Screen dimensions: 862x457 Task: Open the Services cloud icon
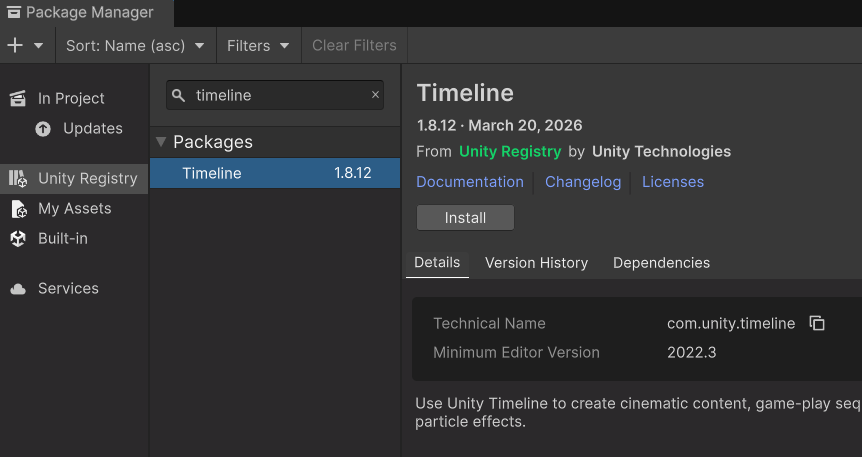(17, 289)
